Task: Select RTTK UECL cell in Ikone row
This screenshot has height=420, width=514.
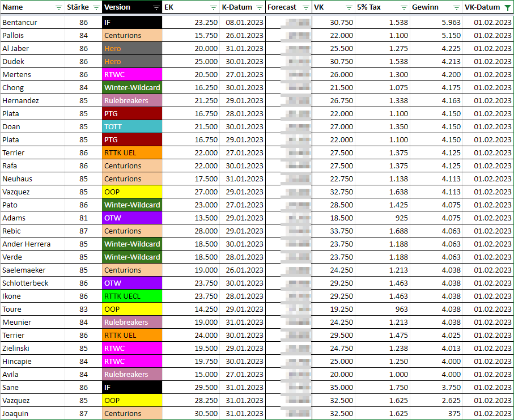Action: 132,296
